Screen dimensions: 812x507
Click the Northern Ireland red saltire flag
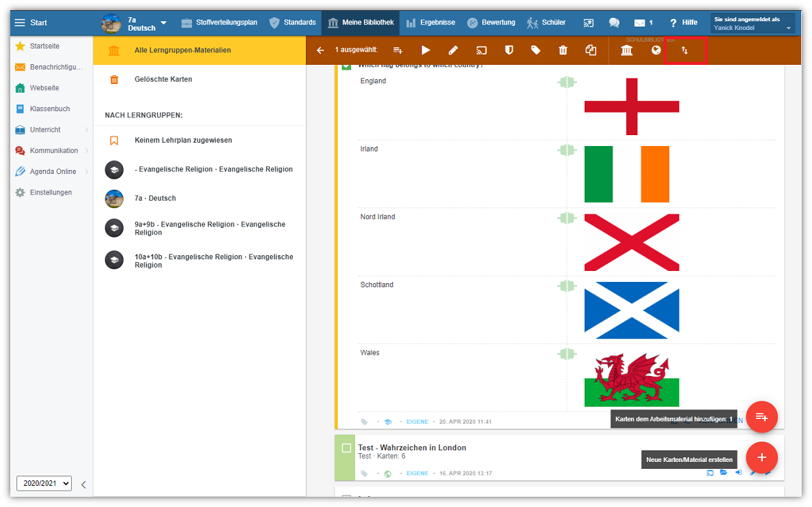632,242
